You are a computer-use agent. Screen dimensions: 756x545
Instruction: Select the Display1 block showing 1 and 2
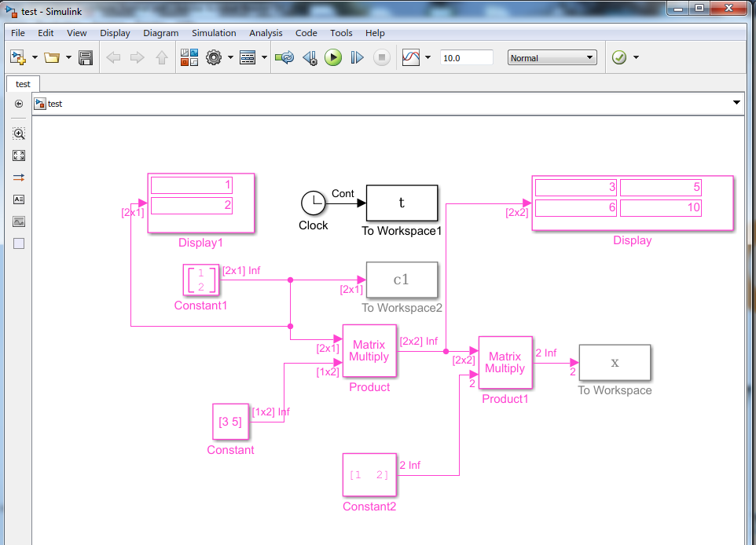(x=201, y=203)
